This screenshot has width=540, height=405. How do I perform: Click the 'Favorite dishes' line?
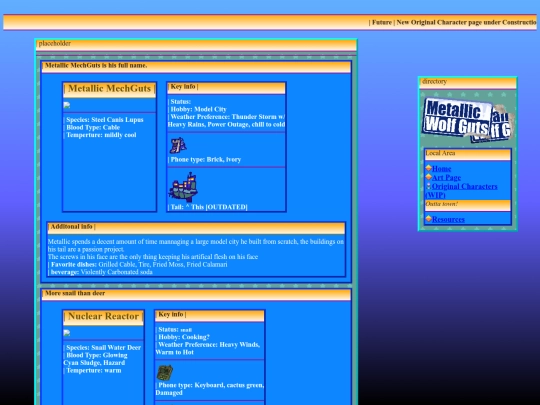click(x=138, y=264)
